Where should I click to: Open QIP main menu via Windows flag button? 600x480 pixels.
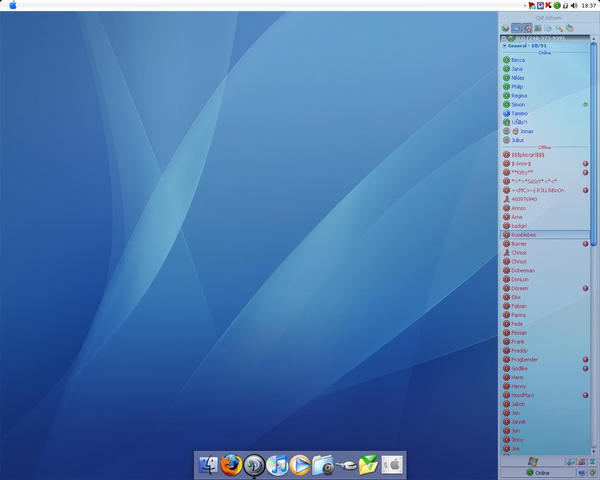pos(532,462)
